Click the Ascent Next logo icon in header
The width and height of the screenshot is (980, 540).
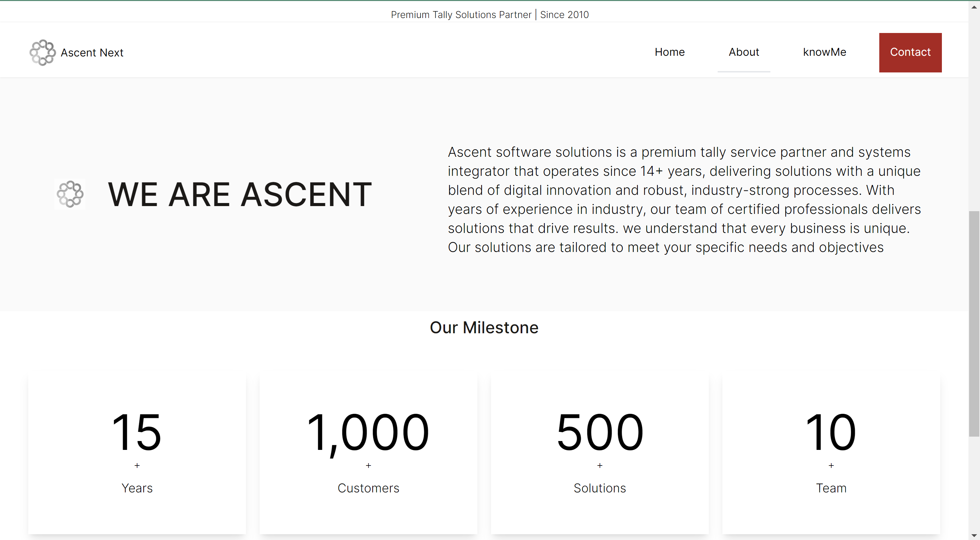pyautogui.click(x=43, y=52)
